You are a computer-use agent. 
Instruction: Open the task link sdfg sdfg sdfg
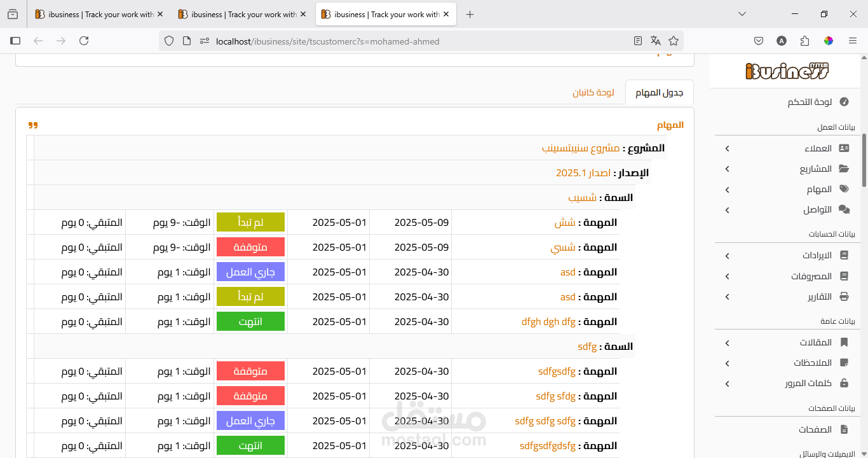click(x=545, y=421)
